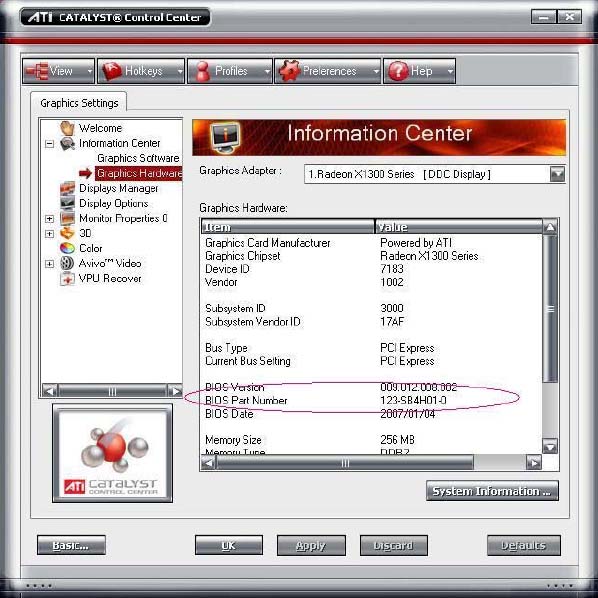Click the Preferences gear icon
Image resolution: width=598 pixels, height=598 pixels.
[x=289, y=71]
